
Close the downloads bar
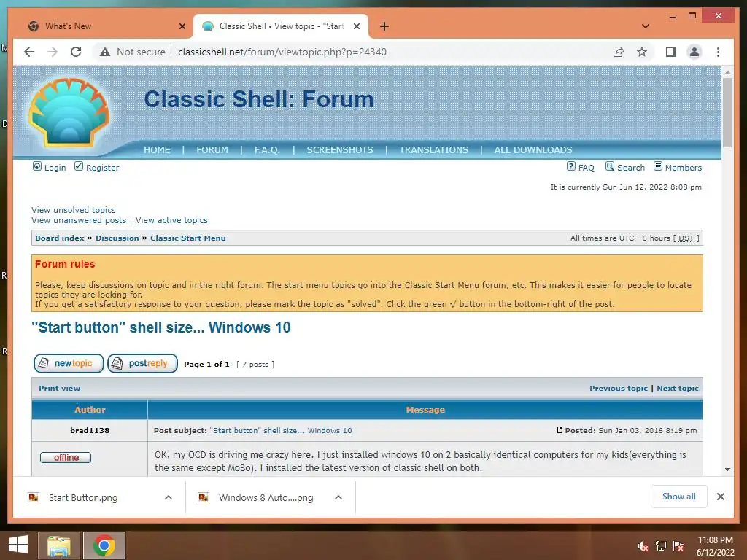point(720,497)
